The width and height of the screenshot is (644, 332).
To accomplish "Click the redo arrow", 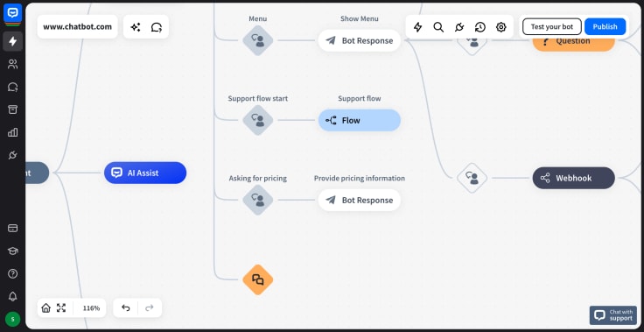I will (x=150, y=307).
